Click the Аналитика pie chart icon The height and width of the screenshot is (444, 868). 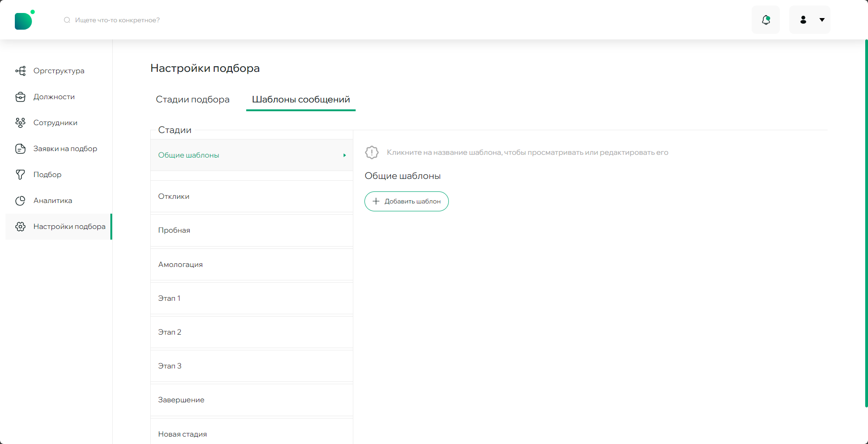(x=20, y=201)
